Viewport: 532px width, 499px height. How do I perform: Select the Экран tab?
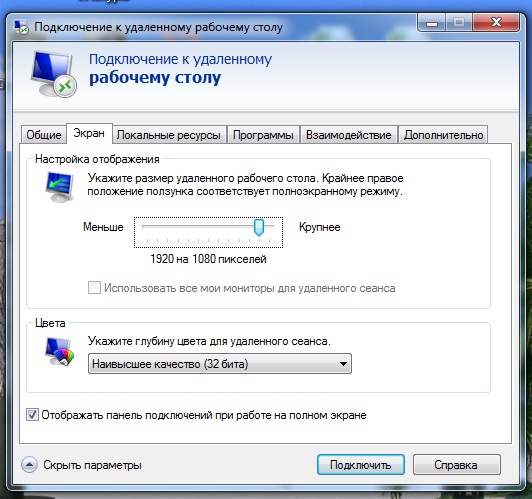pyautogui.click(x=89, y=133)
